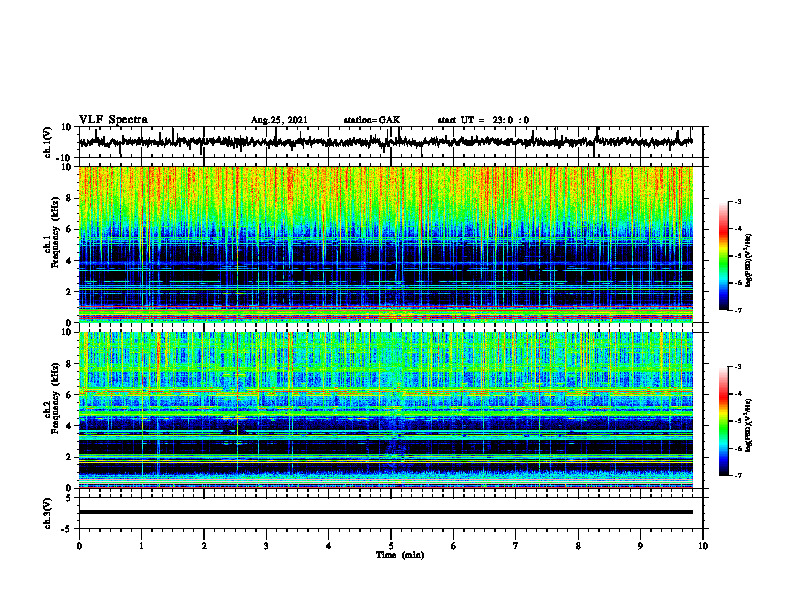Click the "-7" label on ch.2 colorbar

[x=736, y=475]
